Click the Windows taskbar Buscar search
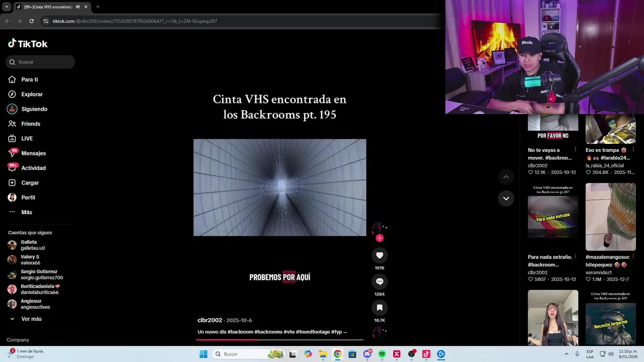This screenshot has height=362, width=644. click(249, 354)
